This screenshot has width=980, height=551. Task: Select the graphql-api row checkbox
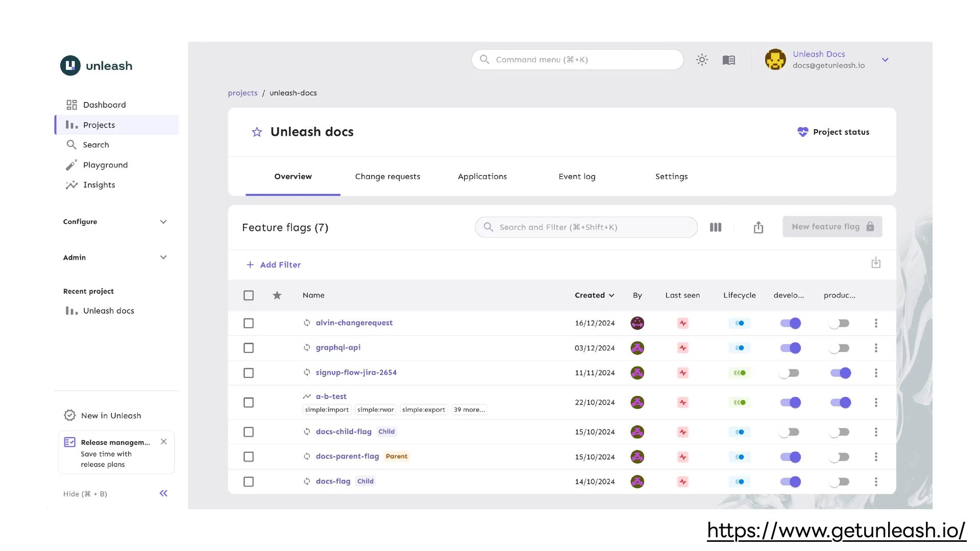point(249,348)
